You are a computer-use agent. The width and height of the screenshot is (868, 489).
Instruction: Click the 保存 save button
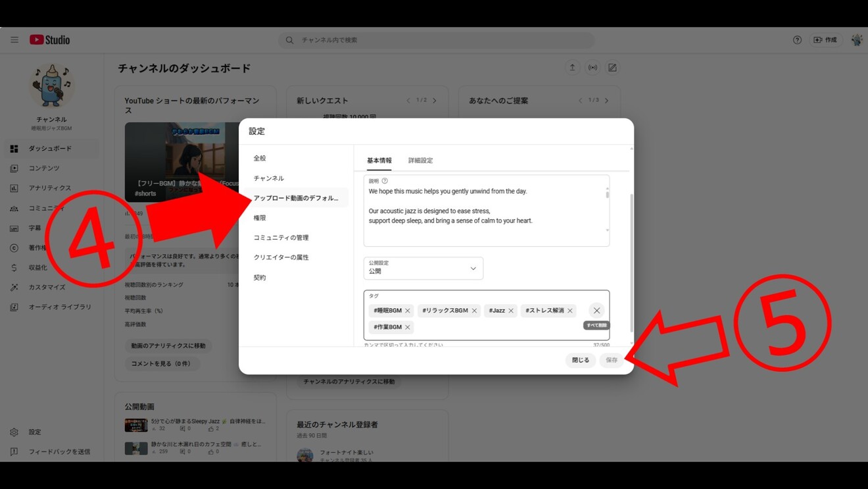click(612, 360)
